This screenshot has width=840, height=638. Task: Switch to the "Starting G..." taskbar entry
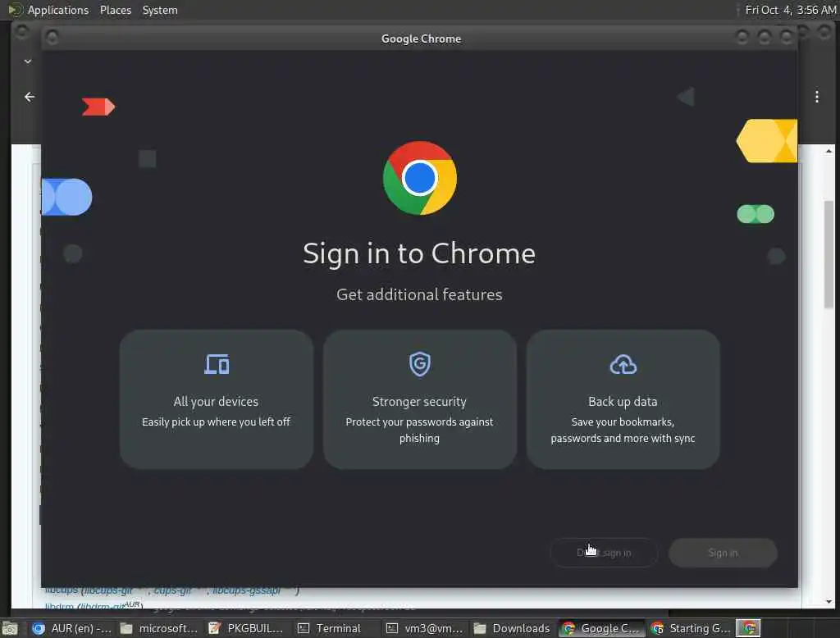pyautogui.click(x=691, y=628)
